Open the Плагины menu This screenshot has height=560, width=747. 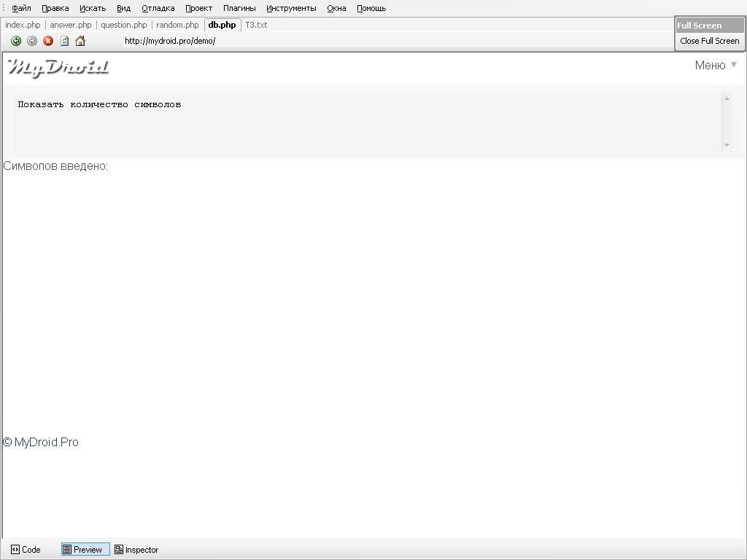coord(239,8)
